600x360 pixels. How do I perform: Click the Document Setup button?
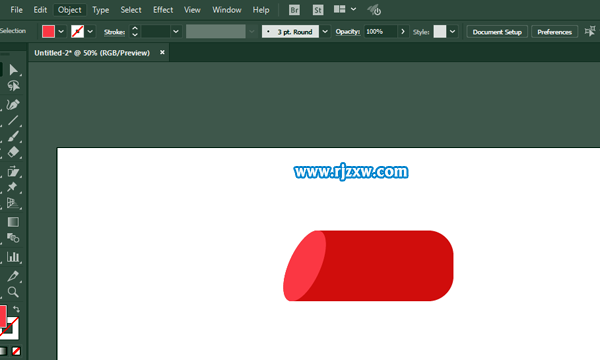click(497, 32)
